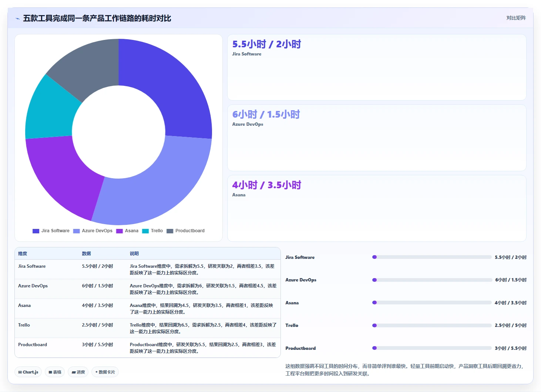Click the Jira Software progress bar
Viewport: 541px width, 392px height.
[x=432, y=257]
